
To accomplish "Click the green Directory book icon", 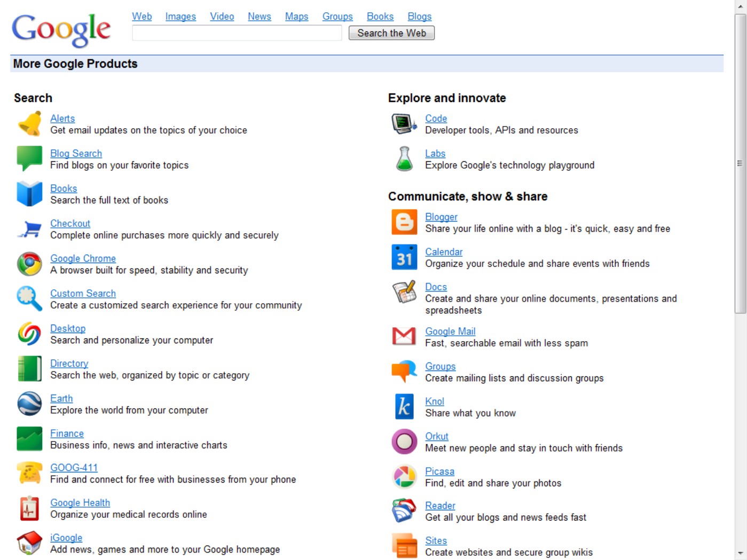I will pos(29,369).
